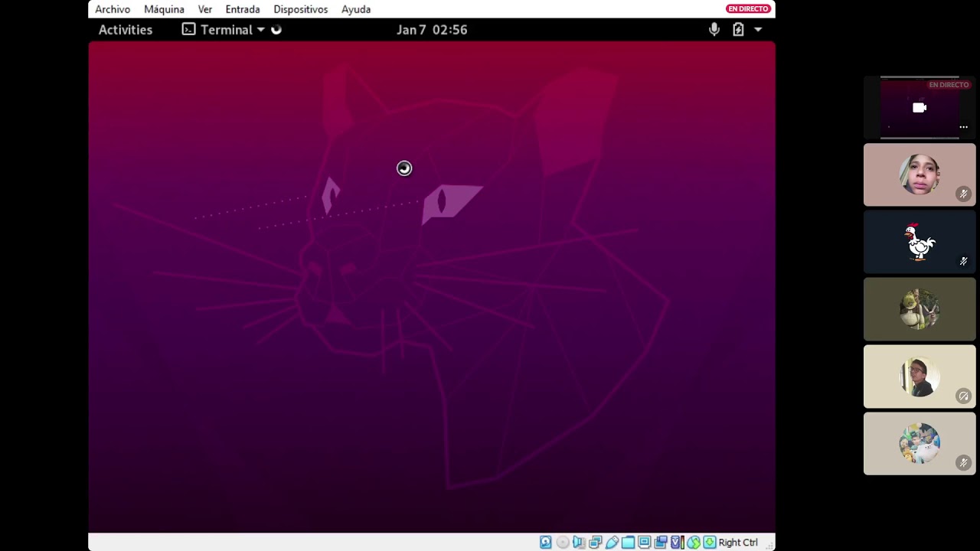Click the Activities button in GNOME bar

click(126, 30)
